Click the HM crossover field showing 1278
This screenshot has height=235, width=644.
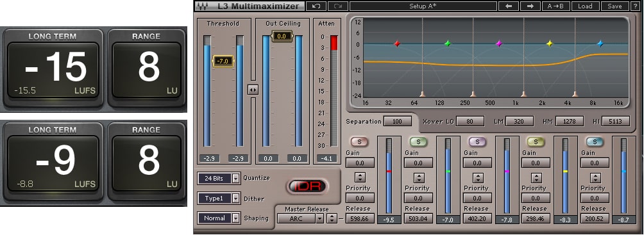[569, 121]
